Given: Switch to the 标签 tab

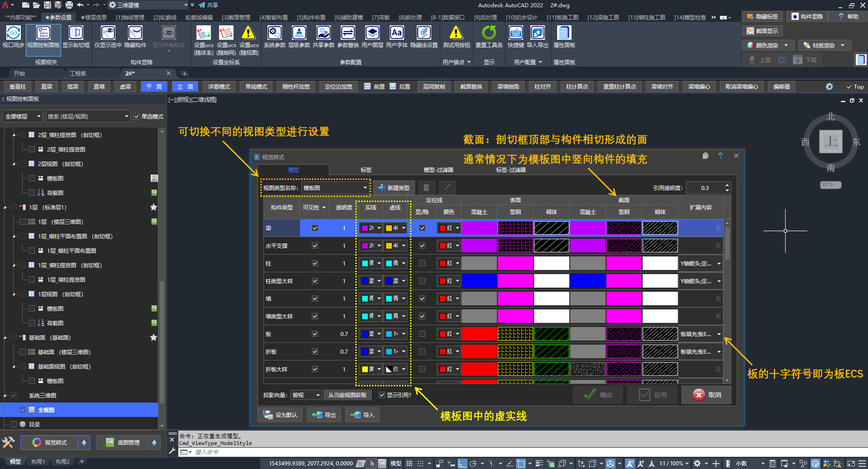Looking at the screenshot, I should [366, 170].
